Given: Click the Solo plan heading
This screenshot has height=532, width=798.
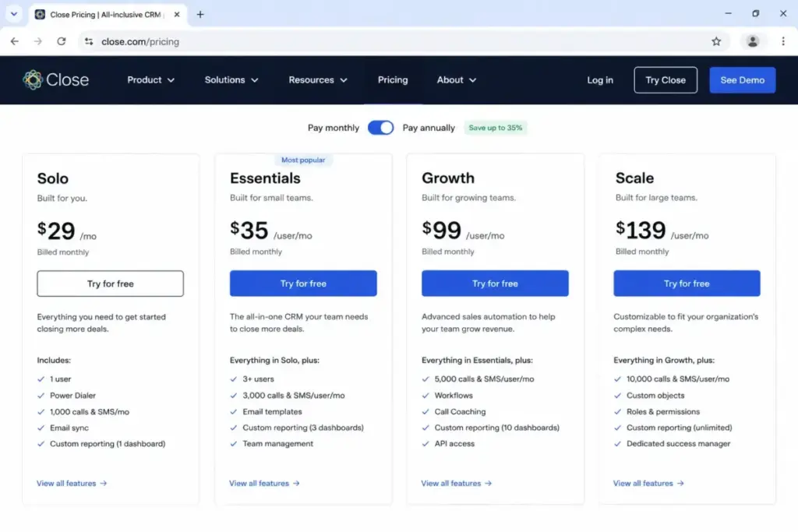Looking at the screenshot, I should coord(53,178).
